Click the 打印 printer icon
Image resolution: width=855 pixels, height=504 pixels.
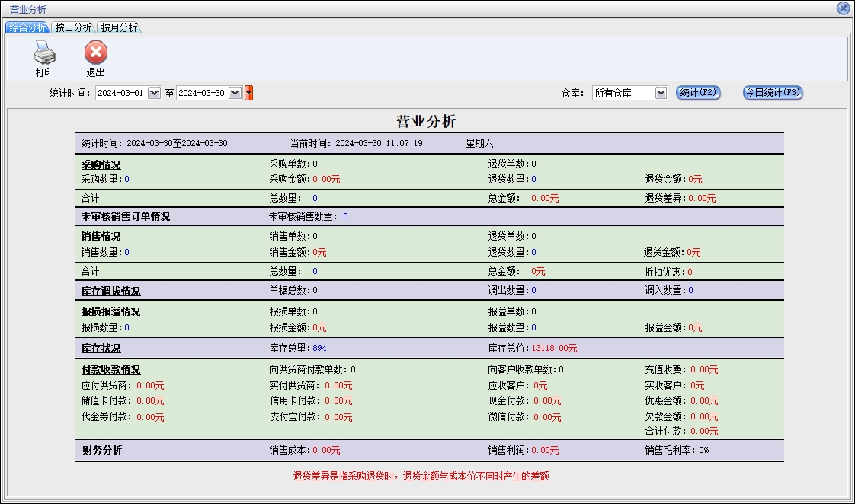(44, 53)
